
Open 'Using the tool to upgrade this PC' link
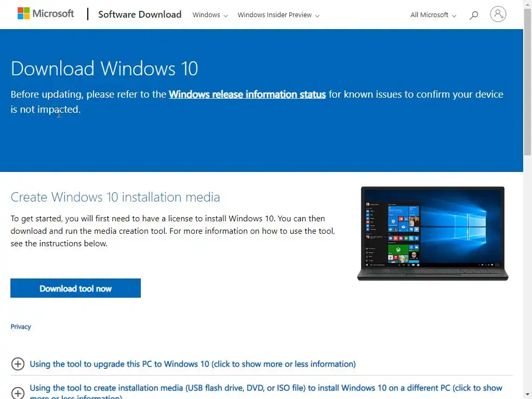point(193,364)
